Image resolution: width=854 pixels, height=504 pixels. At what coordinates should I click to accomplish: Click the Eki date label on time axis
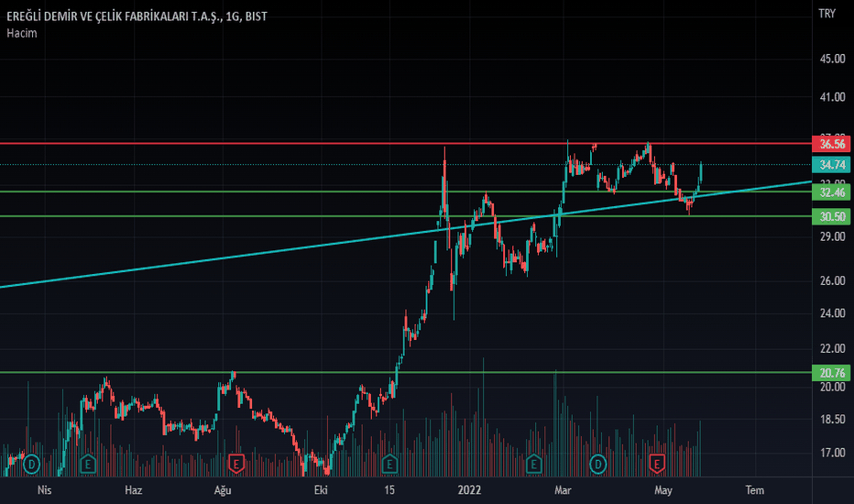(x=321, y=490)
